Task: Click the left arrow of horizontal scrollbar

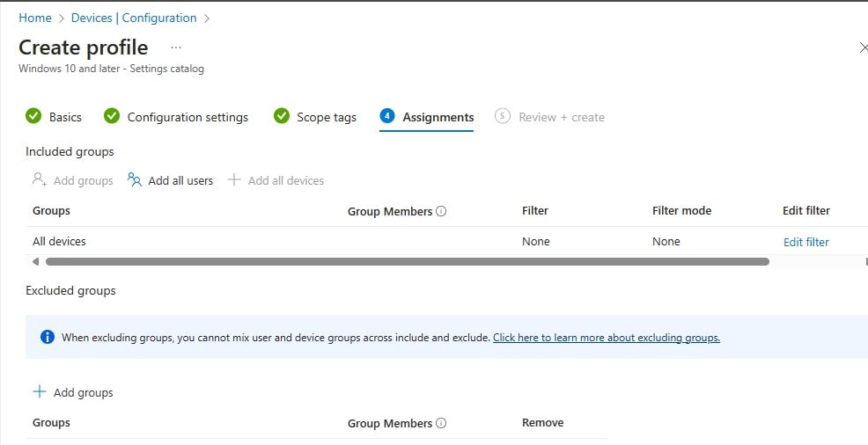Action: point(35,261)
